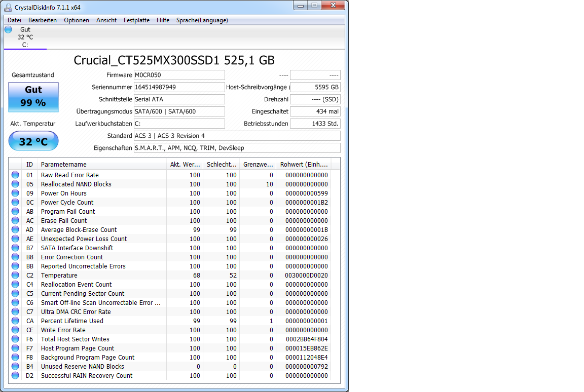Click status orb for Power Cycle Count
Image resolution: width=584 pixels, height=392 pixels.
click(15, 202)
